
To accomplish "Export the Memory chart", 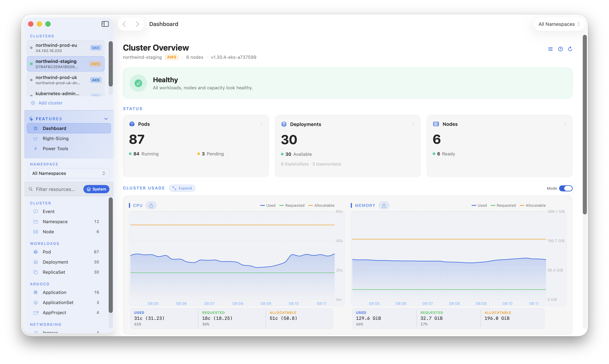I will 384,206.
